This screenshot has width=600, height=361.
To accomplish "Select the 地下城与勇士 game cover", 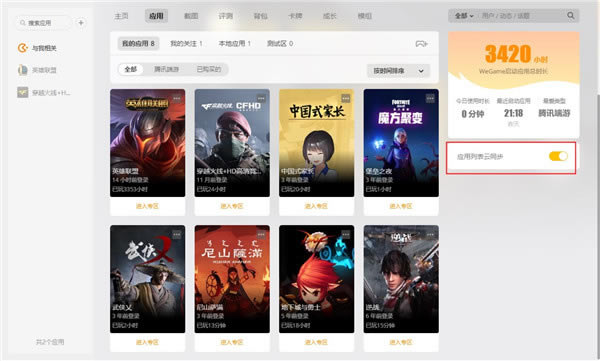I will click(x=316, y=279).
